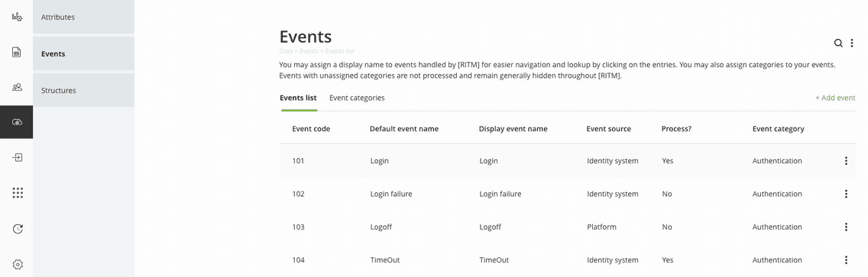Open the apps grid icon in sidebar
Screen dimensions: 868x277
17,192
